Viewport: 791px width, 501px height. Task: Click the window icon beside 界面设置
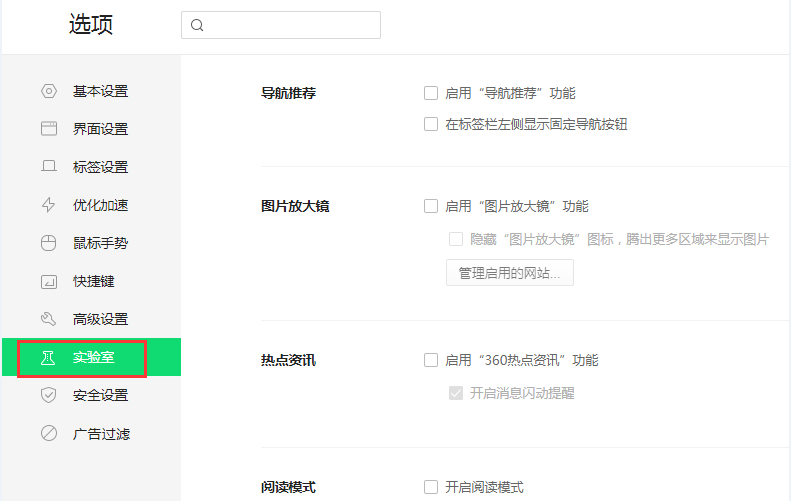point(48,129)
